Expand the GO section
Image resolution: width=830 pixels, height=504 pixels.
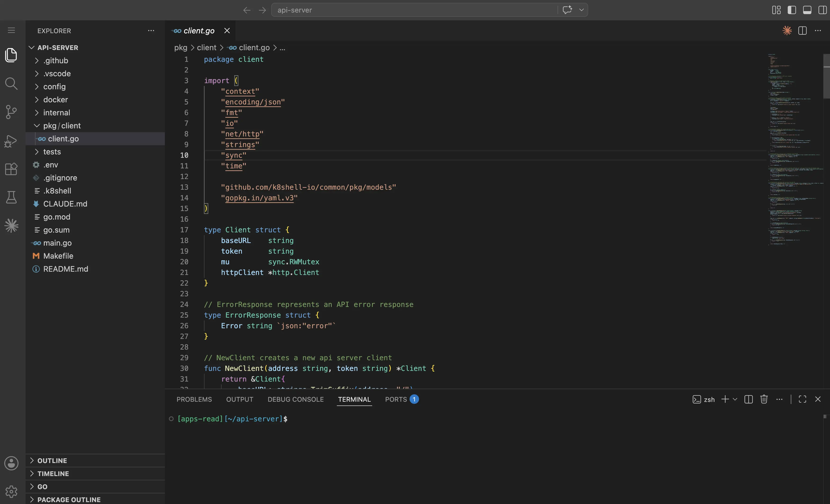(x=95, y=487)
